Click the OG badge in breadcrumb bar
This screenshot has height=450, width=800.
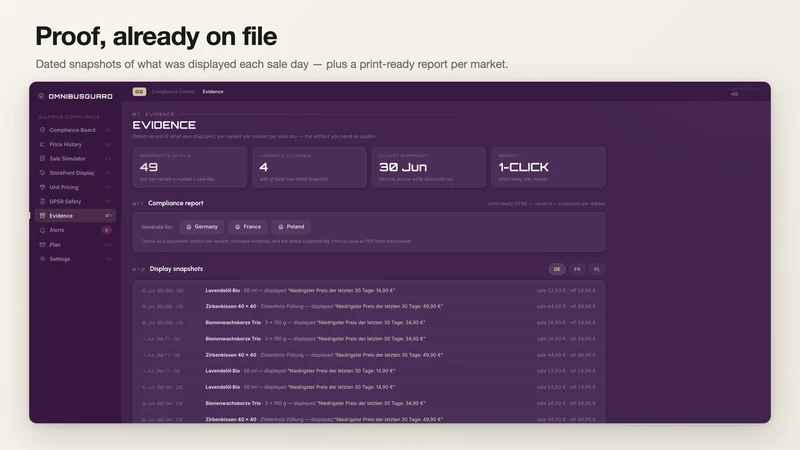(x=139, y=92)
